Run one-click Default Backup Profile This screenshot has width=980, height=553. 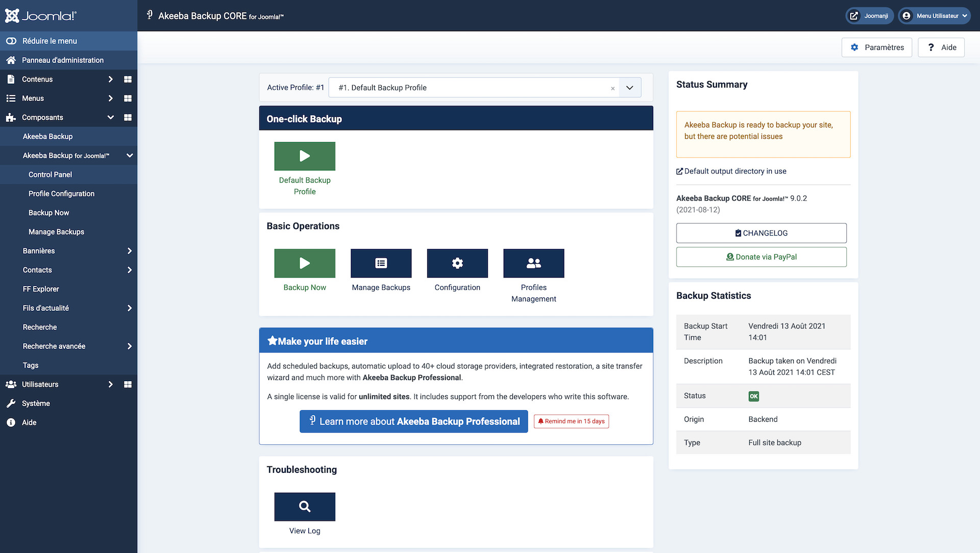(x=305, y=156)
